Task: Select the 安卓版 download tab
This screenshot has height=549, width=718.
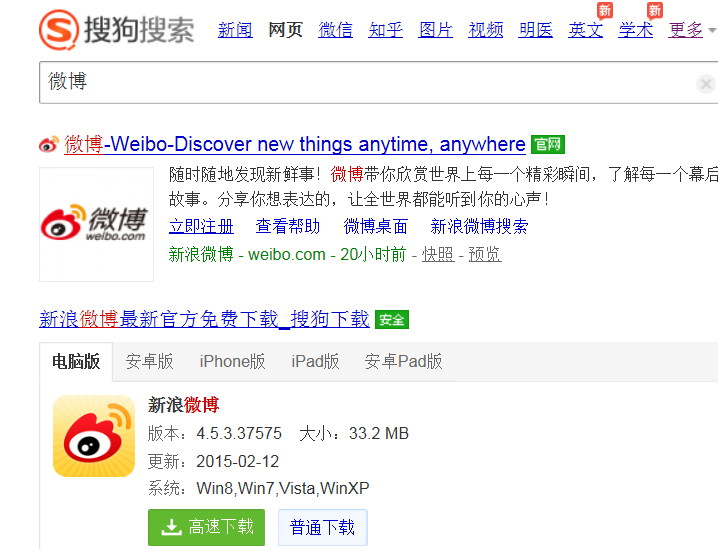Action: pos(150,361)
